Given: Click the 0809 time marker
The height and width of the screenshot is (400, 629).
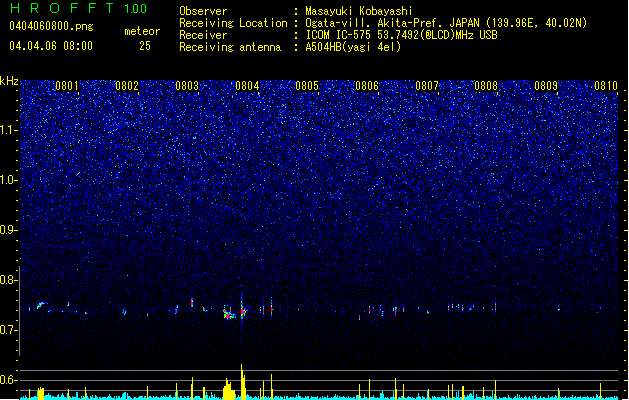Looking at the screenshot, I should pyautogui.click(x=546, y=86).
